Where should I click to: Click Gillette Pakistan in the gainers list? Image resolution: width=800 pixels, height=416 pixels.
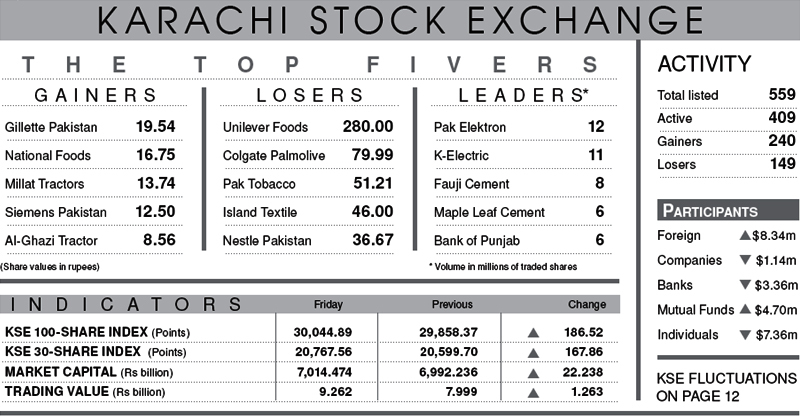pyautogui.click(x=51, y=128)
